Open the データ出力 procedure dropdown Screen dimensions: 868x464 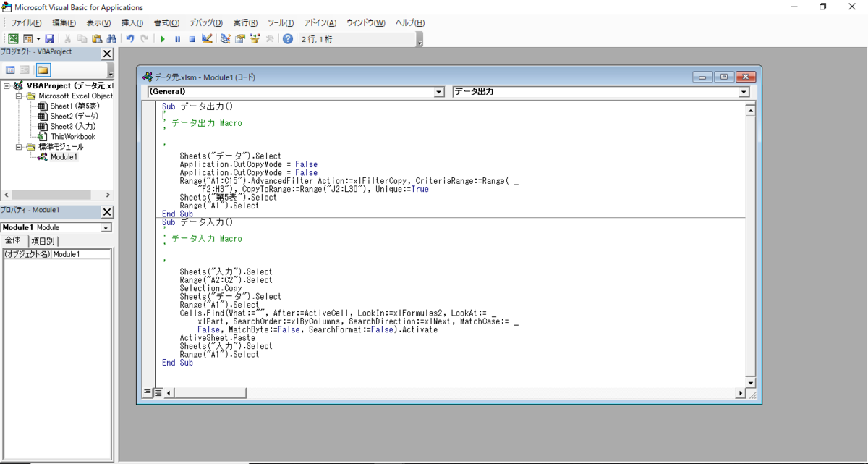[744, 92]
